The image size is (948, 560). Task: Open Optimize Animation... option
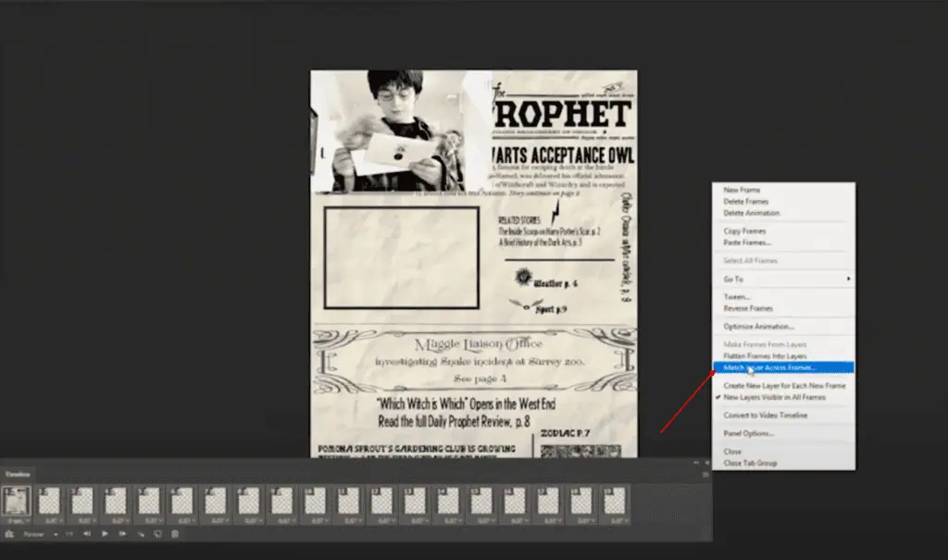tap(758, 327)
